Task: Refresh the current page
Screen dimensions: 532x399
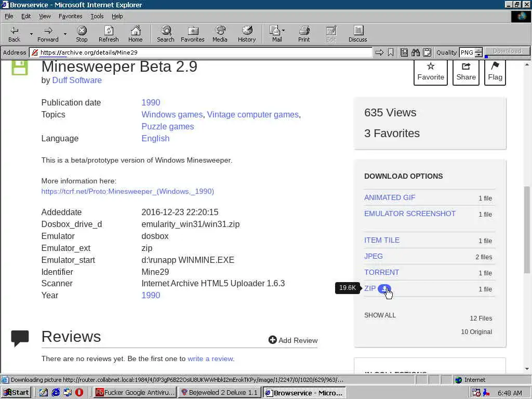Action: coord(109,34)
